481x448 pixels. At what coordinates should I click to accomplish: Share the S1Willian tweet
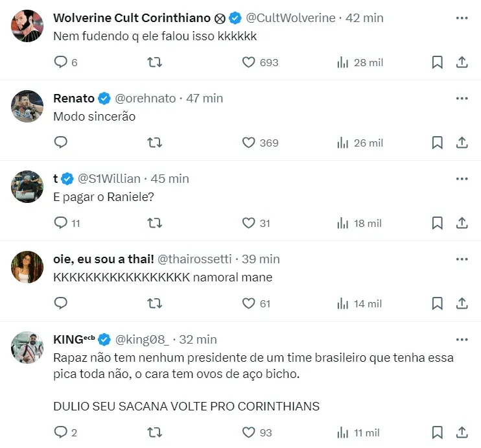[462, 223]
